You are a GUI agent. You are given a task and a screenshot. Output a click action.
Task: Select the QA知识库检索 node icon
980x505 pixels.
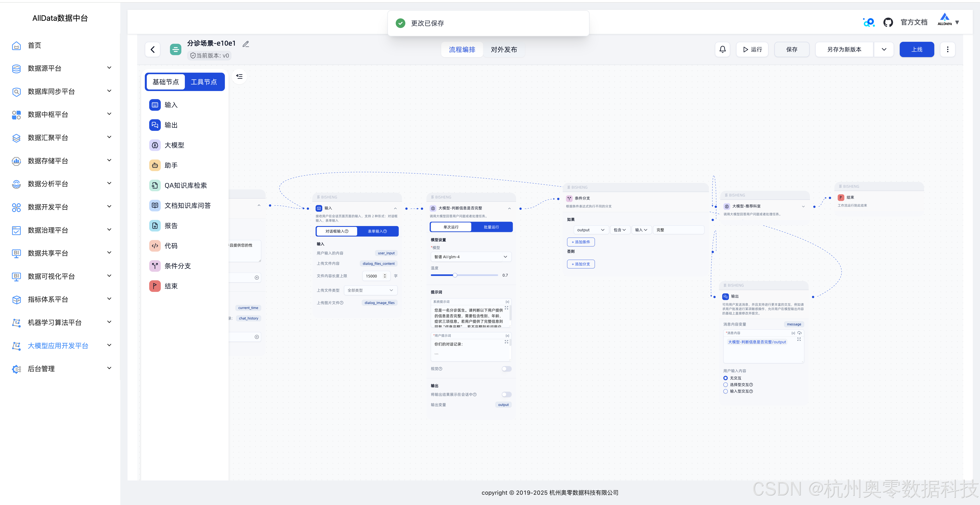(x=155, y=185)
